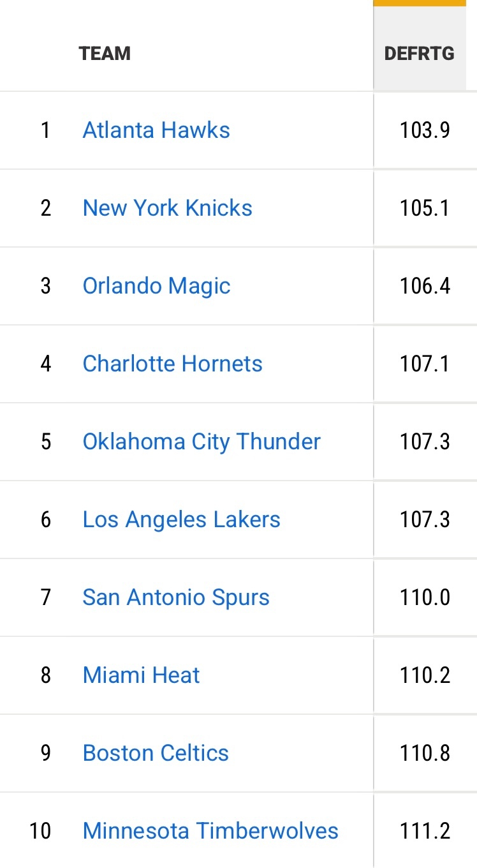Viewport: 477px width, 868px height.
Task: Select the 106.4 Magic rating cell
Action: click(425, 286)
